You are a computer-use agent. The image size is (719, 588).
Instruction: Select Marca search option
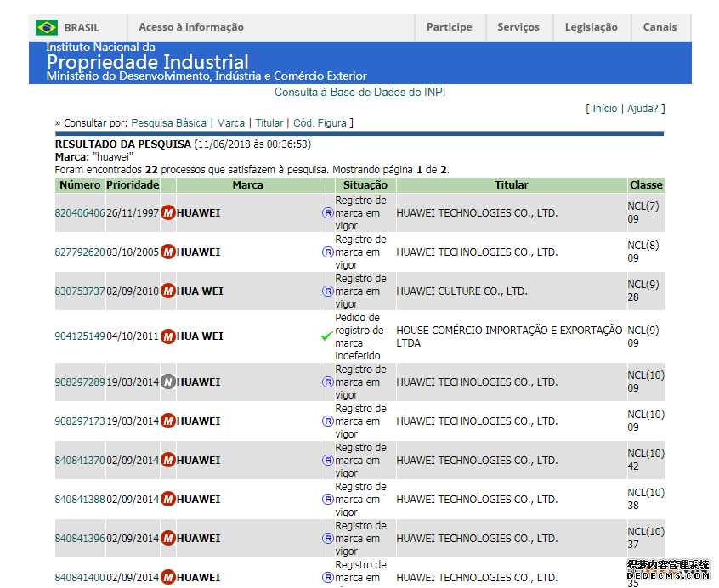(x=230, y=123)
